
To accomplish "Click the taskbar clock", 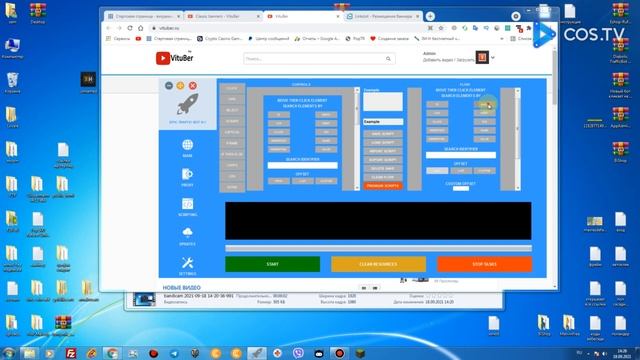I will pyautogui.click(x=622, y=353).
